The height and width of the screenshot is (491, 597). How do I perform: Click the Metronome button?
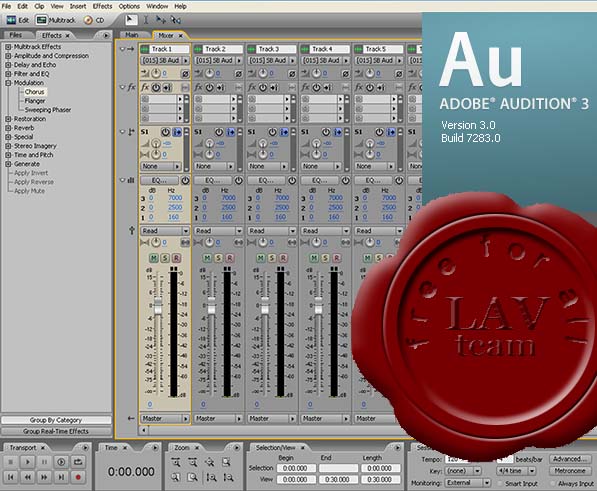[x=570, y=471]
